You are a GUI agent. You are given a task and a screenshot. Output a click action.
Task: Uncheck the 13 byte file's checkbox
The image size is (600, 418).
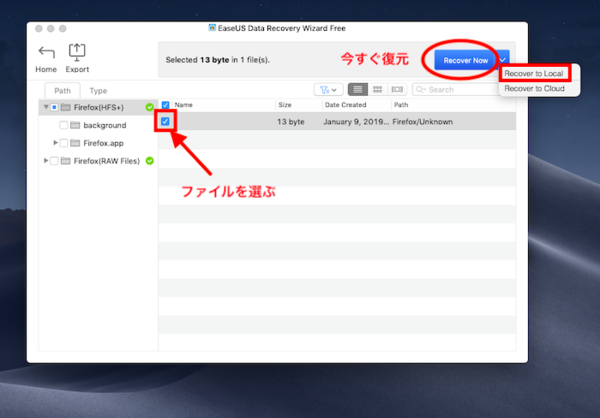click(x=165, y=121)
